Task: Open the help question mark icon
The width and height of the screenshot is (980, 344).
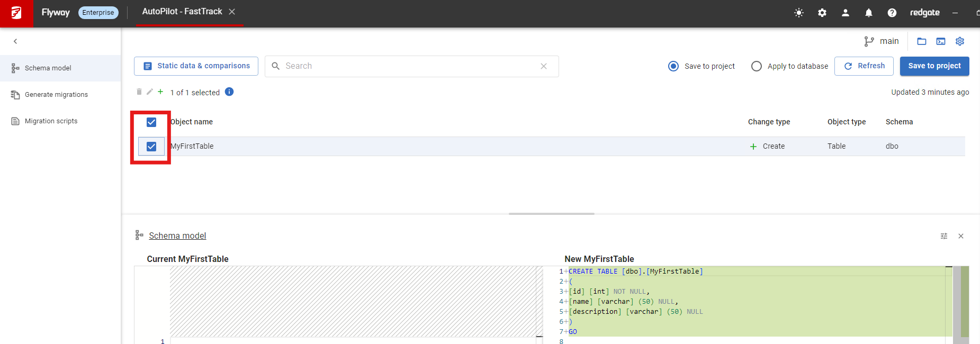Action: 892,13
